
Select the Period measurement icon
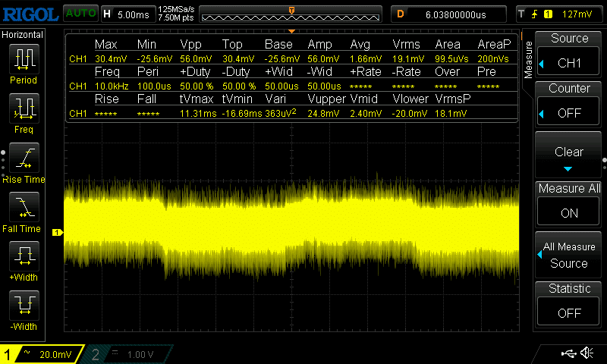tap(24, 59)
